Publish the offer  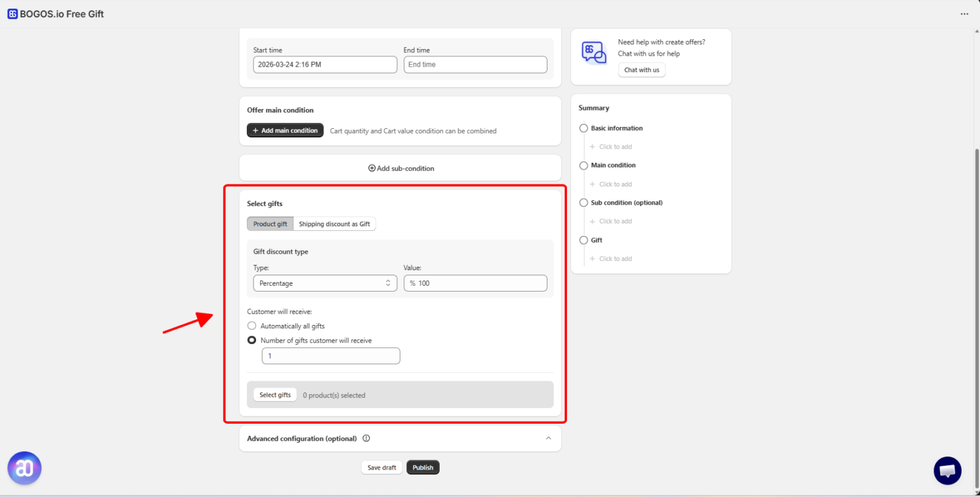(x=423, y=467)
